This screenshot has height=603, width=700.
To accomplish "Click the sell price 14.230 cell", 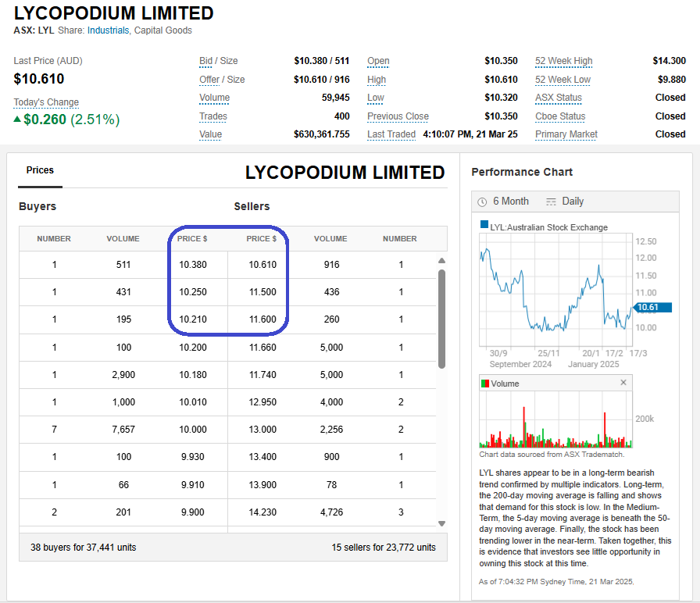I will coord(262,512).
